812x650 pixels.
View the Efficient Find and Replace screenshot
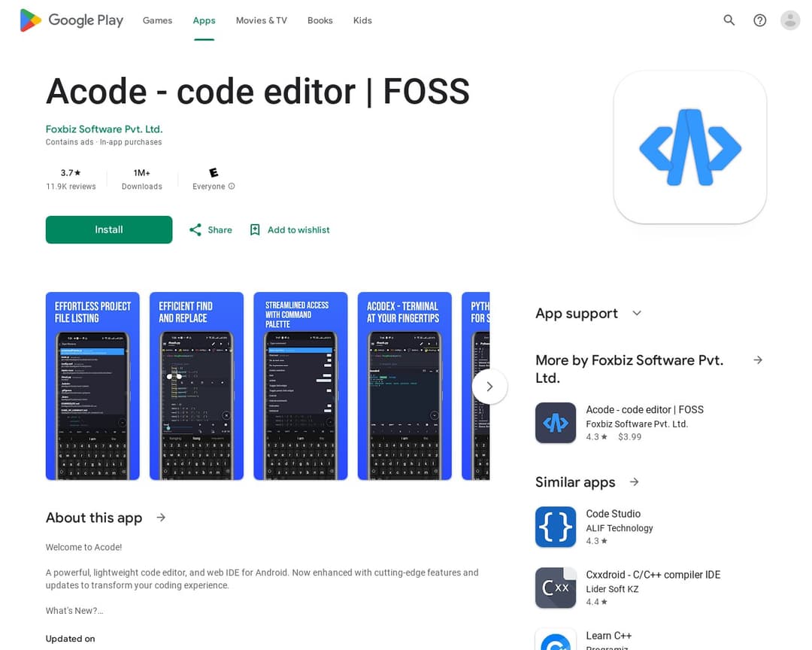(196, 386)
